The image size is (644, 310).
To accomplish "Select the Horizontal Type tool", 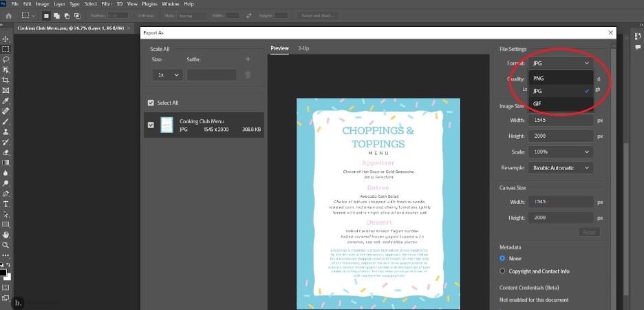I will pos(6,204).
